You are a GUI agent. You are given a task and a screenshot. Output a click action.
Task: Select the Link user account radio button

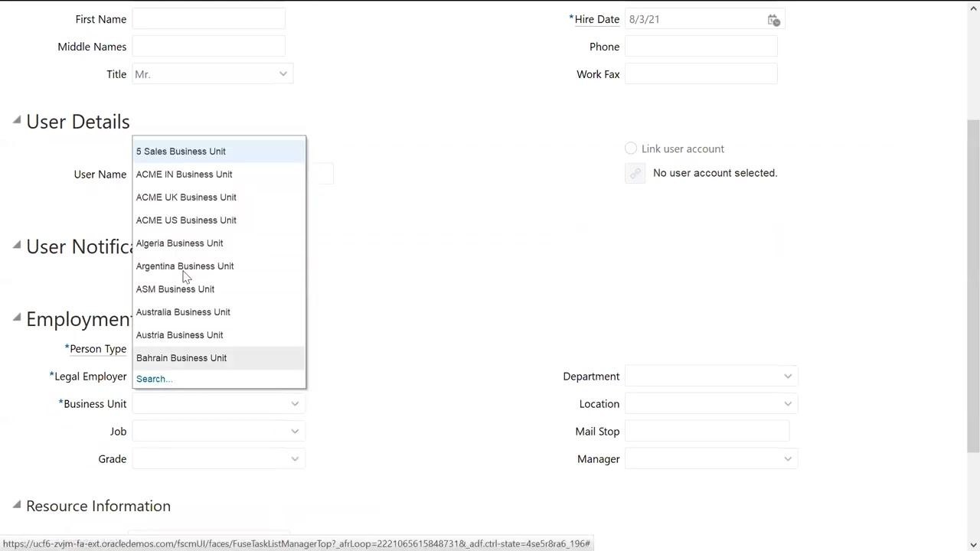pos(631,148)
